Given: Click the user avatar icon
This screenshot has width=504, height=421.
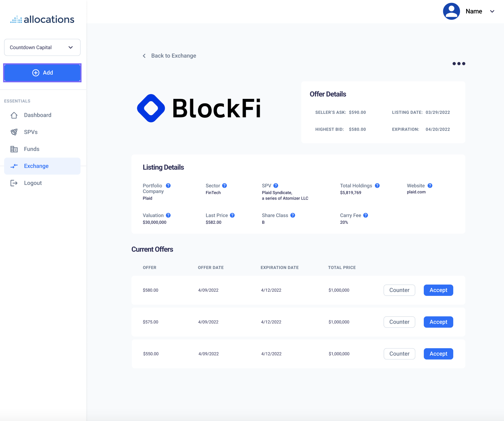Looking at the screenshot, I should [x=451, y=11].
